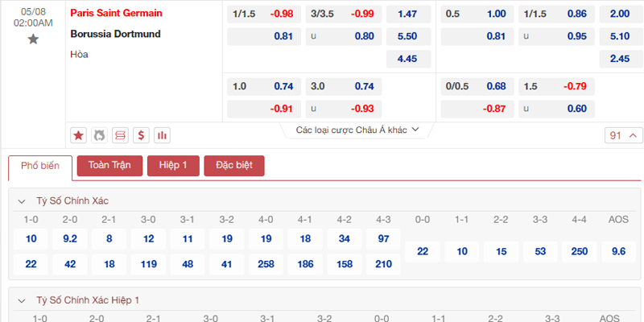
Task: Select draw 2-2 odds 15
Action: tap(501, 252)
